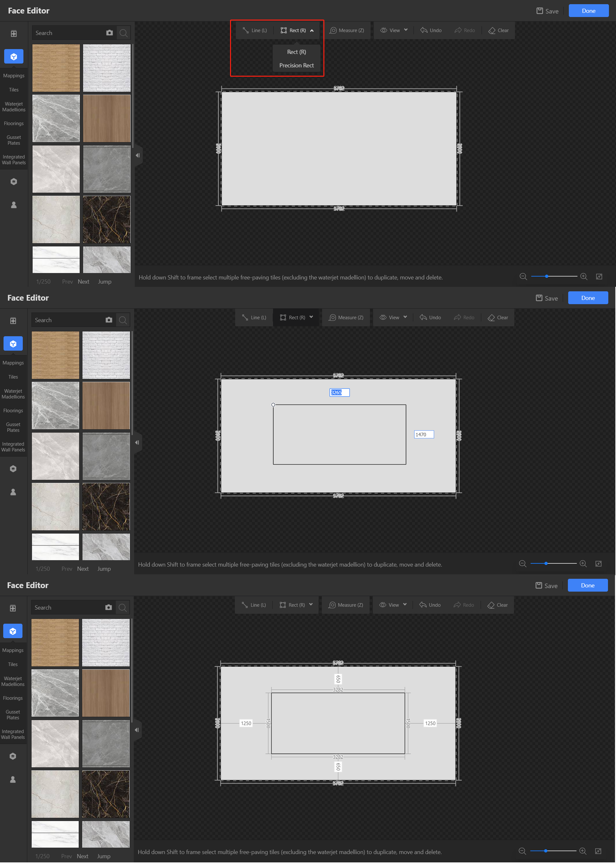Click Undo in the topmost toolbar
Image resolution: width=616 pixels, height=864 pixels.
pos(431,30)
